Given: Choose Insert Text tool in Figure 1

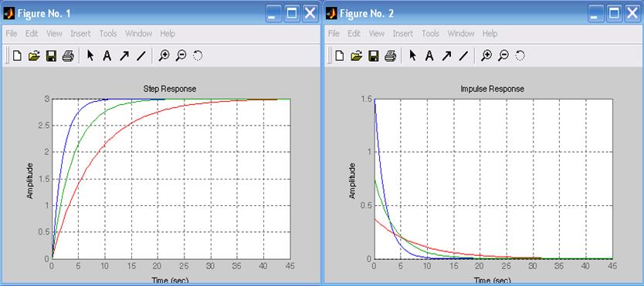Looking at the screenshot, I should click(107, 56).
